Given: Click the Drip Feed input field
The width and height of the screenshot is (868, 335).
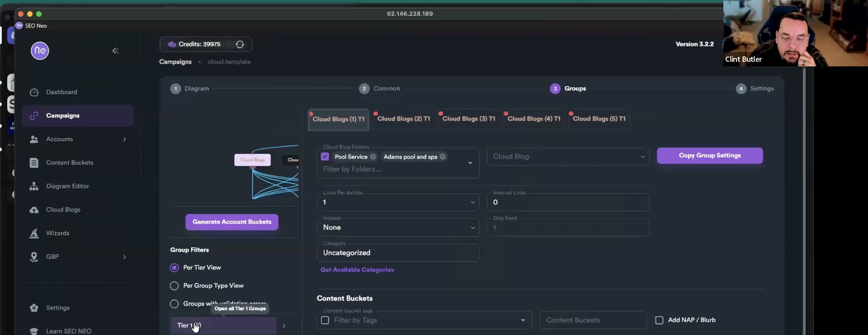Looking at the screenshot, I should click(568, 228).
